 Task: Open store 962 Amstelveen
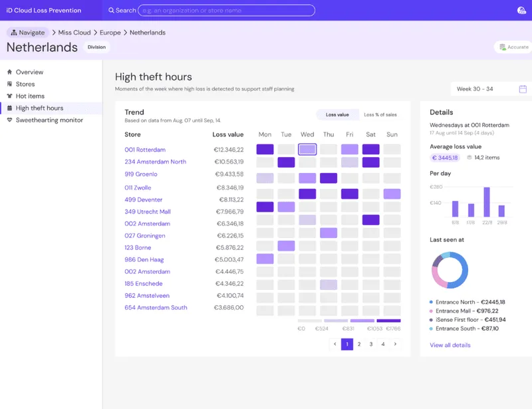coord(147,296)
